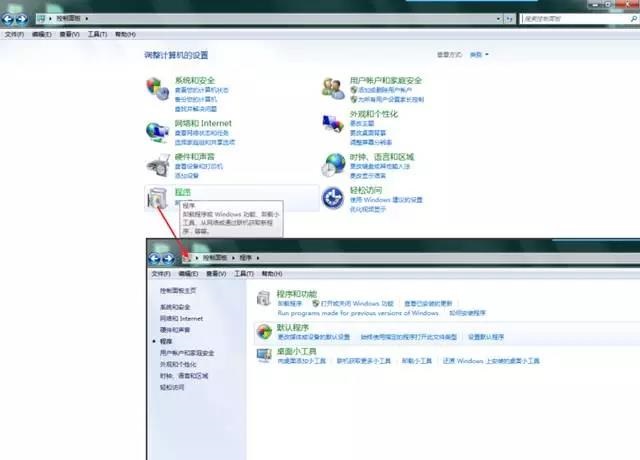
Task: Click the 程序 breadcrumb in the lower address bar
Action: pos(246,258)
